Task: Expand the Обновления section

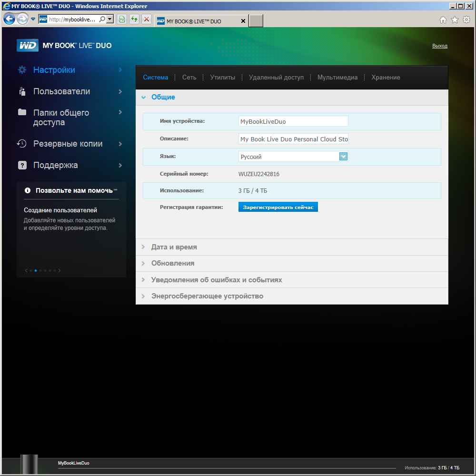Action: point(292,264)
